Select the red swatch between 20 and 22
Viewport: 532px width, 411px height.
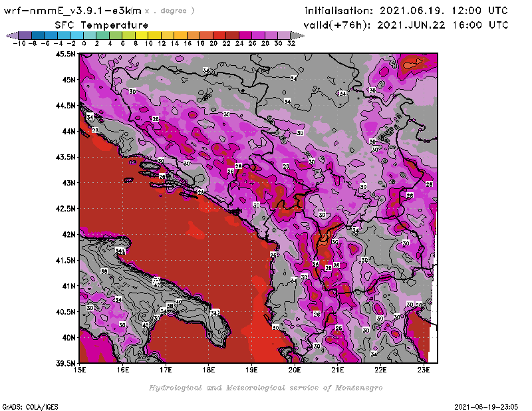tap(219, 35)
